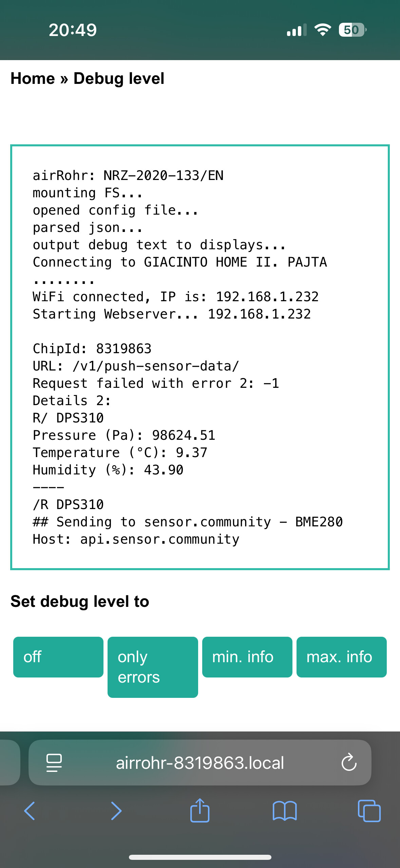
Task: Show the open tabs overview icon
Action: click(x=369, y=811)
